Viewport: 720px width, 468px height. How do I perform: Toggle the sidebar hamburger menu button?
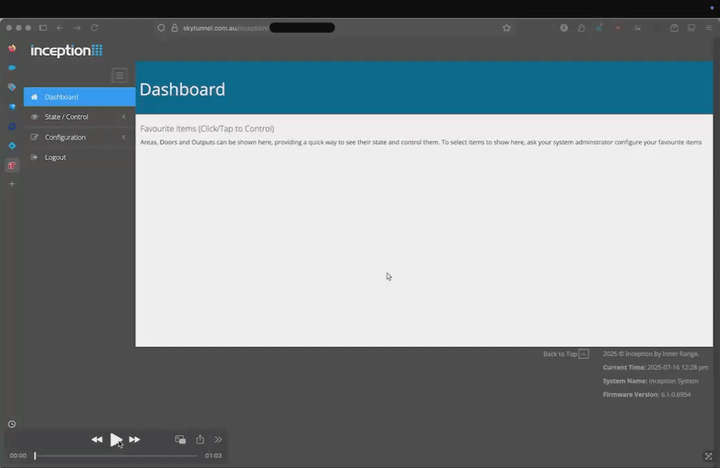point(119,75)
